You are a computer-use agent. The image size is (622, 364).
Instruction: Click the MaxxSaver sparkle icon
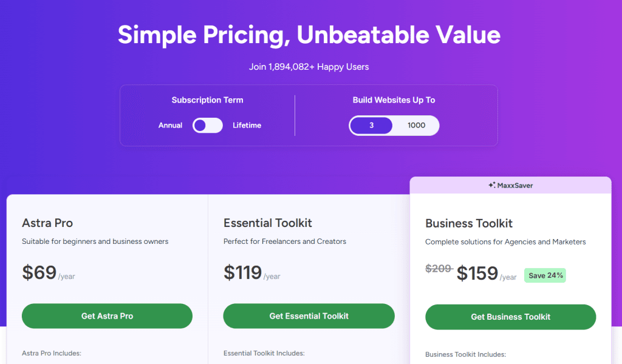coord(491,186)
